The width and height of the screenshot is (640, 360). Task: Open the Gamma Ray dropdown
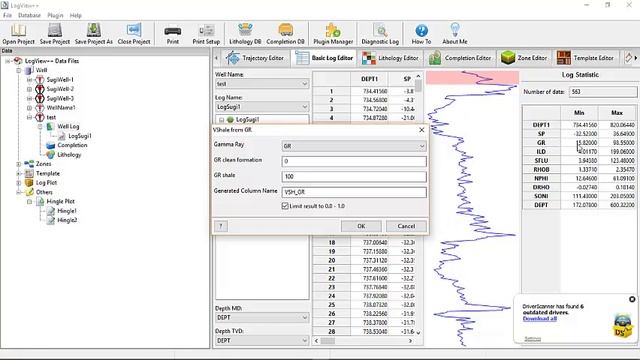(x=353, y=146)
